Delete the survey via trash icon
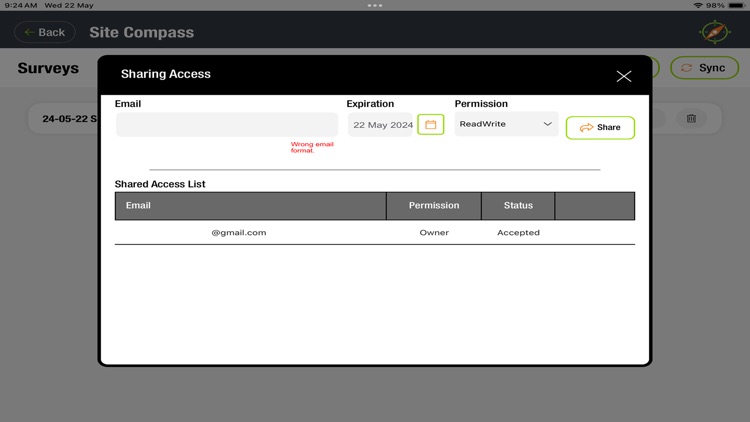Viewport: 750px width, 422px height. pyautogui.click(x=691, y=118)
